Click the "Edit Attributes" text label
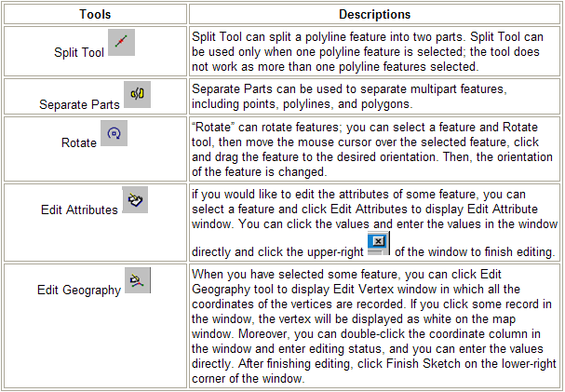The height and width of the screenshot is (392, 565). click(x=79, y=210)
